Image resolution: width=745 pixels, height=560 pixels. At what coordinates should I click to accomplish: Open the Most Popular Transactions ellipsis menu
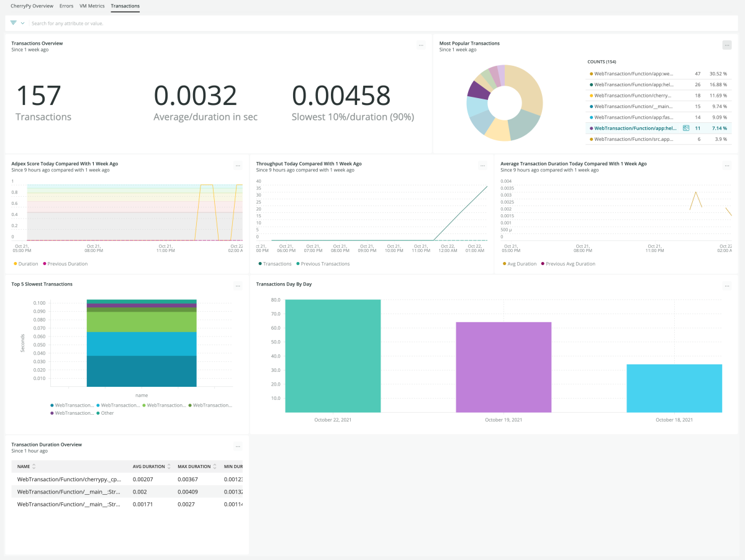(x=726, y=45)
